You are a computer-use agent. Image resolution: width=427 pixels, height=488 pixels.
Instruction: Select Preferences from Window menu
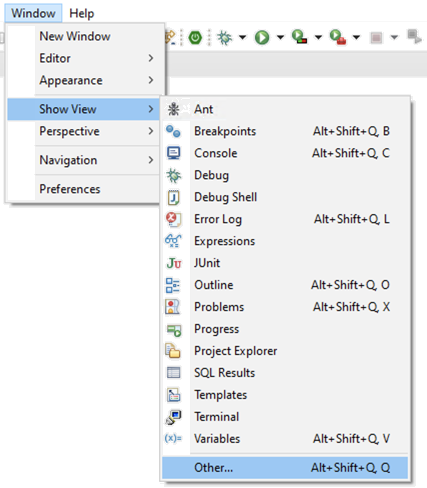click(x=83, y=189)
